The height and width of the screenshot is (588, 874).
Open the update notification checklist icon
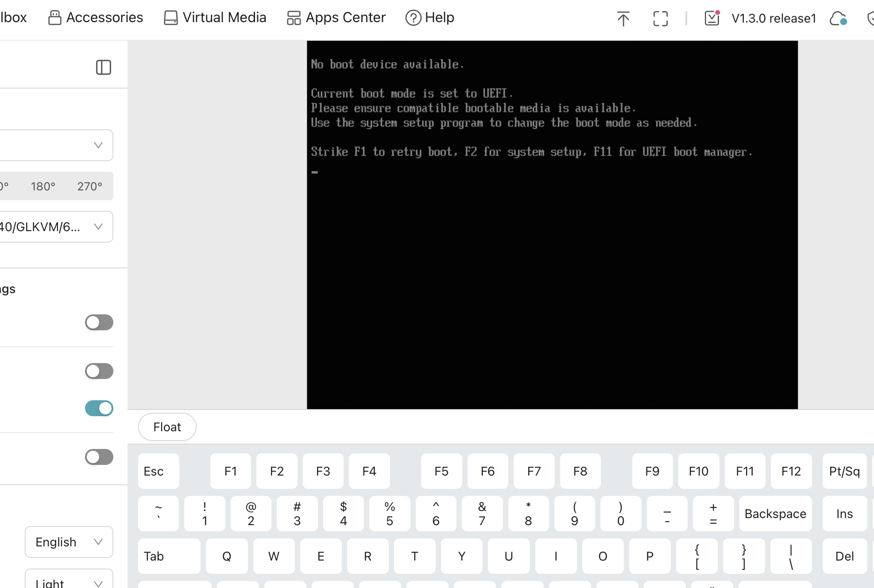point(712,18)
